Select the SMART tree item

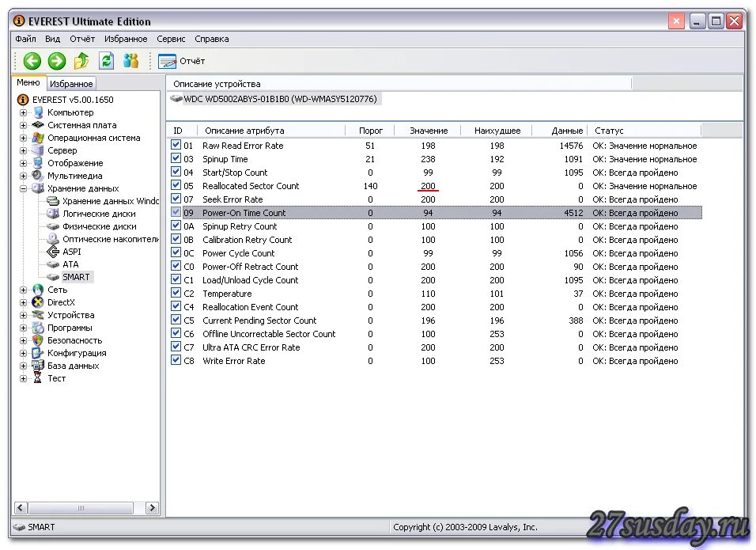76,277
